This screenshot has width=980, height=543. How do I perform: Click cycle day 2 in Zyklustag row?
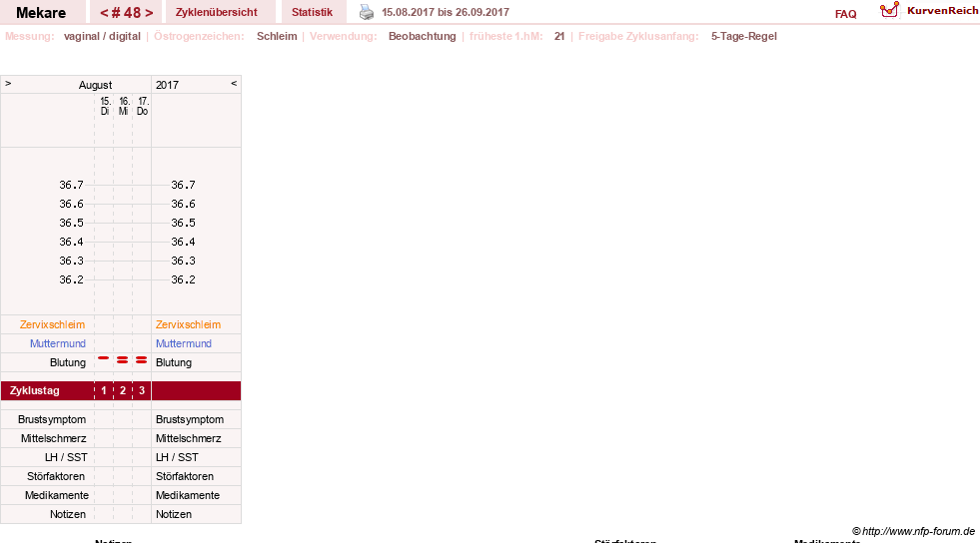coord(123,390)
